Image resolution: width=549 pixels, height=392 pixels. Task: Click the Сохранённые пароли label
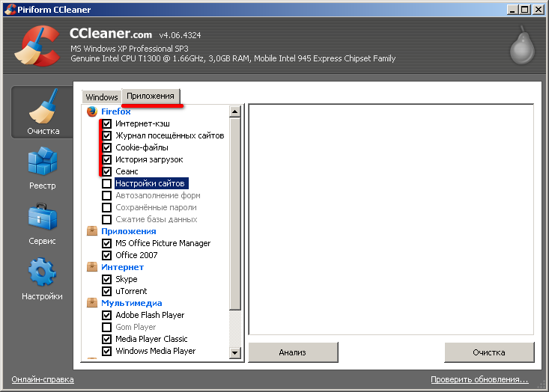tap(156, 207)
